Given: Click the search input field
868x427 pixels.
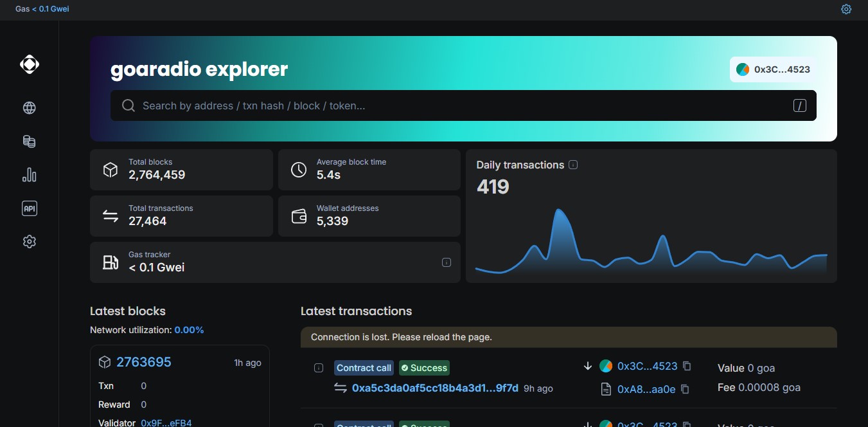Looking at the screenshot, I should point(450,105).
